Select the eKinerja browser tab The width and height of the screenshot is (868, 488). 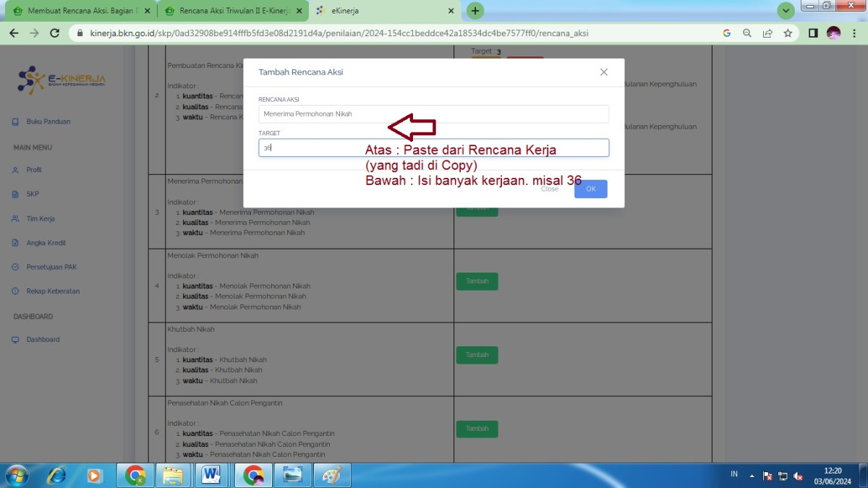point(385,11)
